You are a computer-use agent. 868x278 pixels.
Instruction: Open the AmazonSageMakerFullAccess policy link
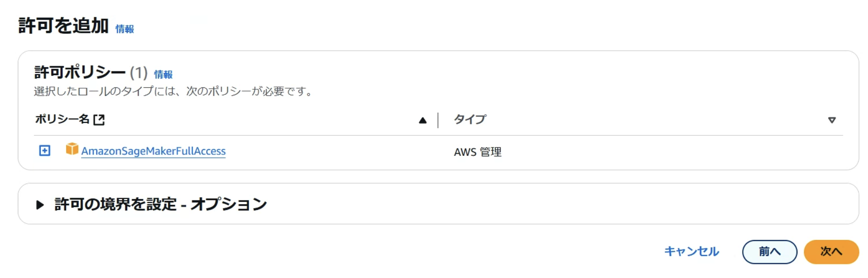click(154, 151)
